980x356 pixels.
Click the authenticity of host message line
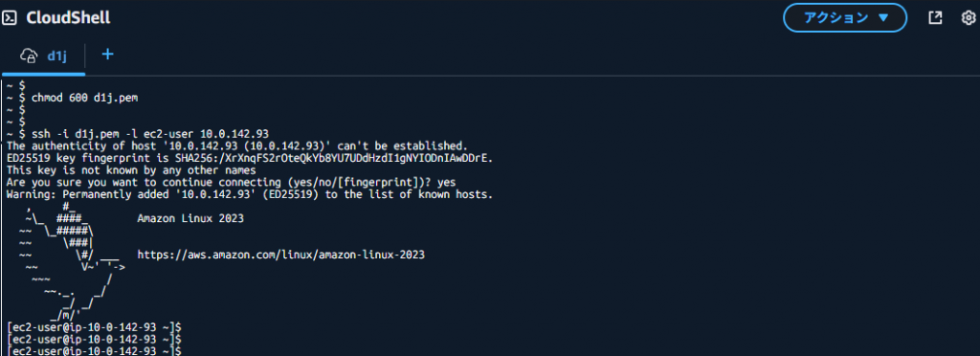click(x=237, y=146)
